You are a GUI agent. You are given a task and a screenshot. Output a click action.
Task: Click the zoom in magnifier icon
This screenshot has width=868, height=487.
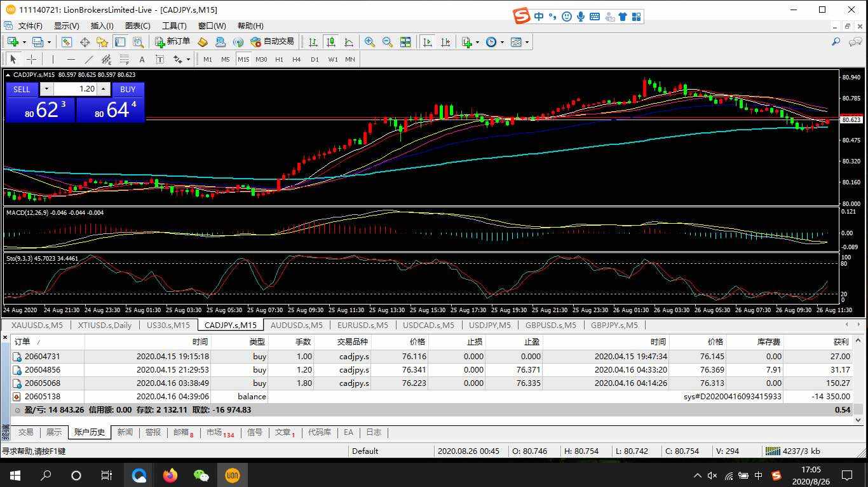pyautogui.click(x=369, y=42)
